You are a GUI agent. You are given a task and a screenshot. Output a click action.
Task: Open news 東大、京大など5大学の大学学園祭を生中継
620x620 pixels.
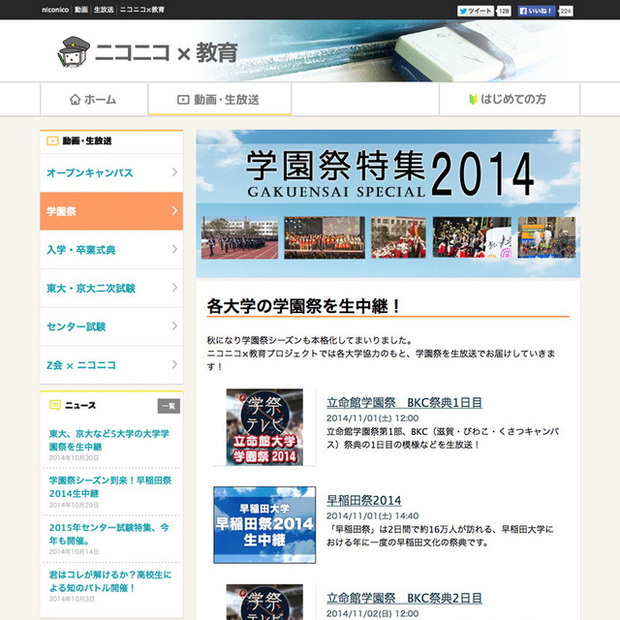(109, 440)
